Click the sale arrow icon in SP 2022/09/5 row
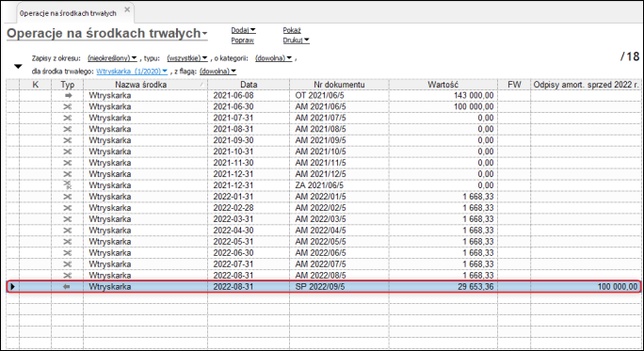Image resolution: width=644 pixels, height=351 pixels. (x=67, y=287)
